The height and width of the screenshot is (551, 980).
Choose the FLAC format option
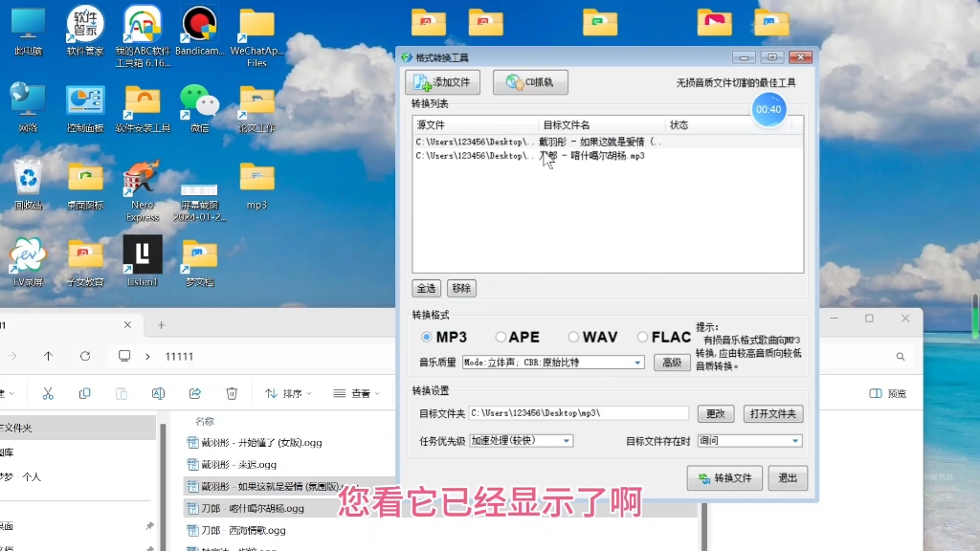642,338
